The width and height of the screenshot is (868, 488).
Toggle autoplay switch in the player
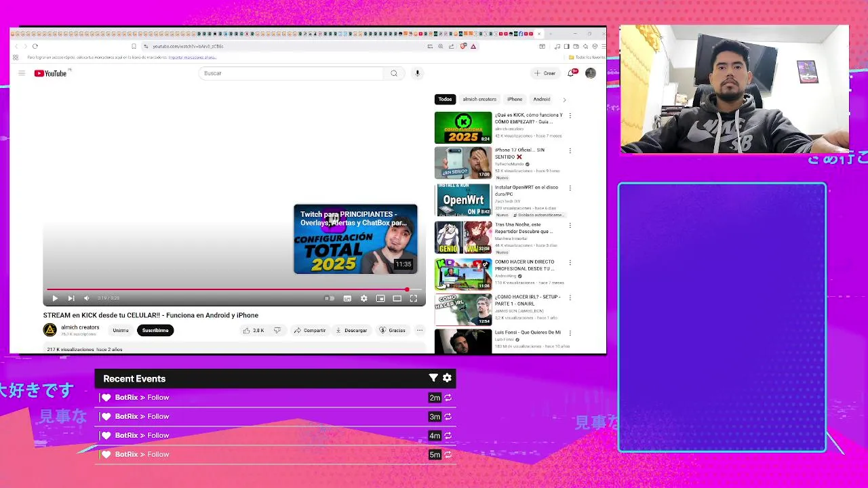[330, 298]
